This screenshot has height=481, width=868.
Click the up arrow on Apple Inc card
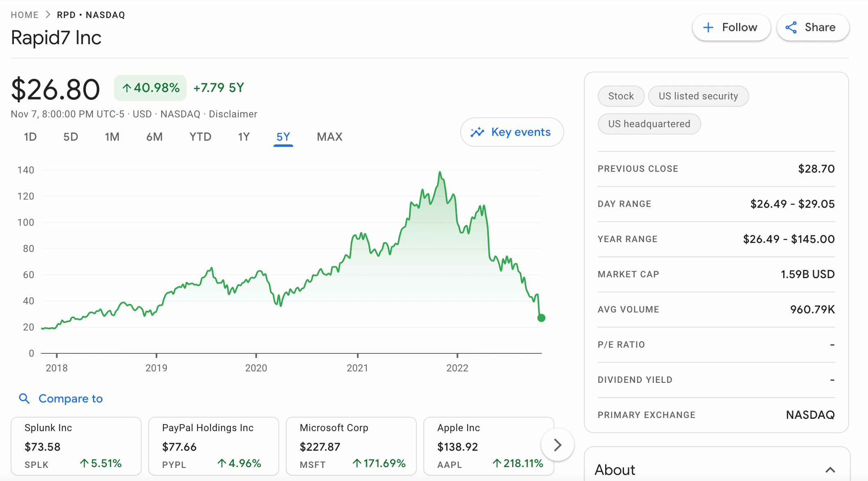tap(497, 463)
